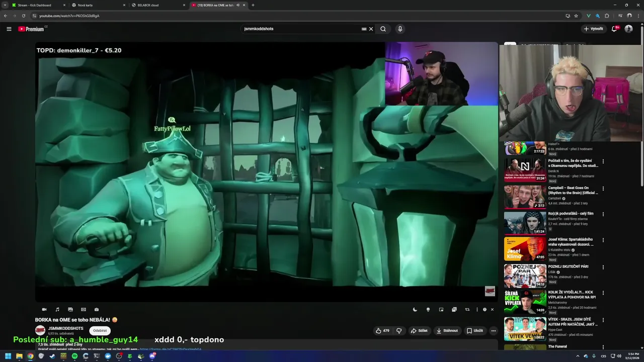Open Spotify from taskbar
This screenshot has width=644, height=362.
[74, 356]
